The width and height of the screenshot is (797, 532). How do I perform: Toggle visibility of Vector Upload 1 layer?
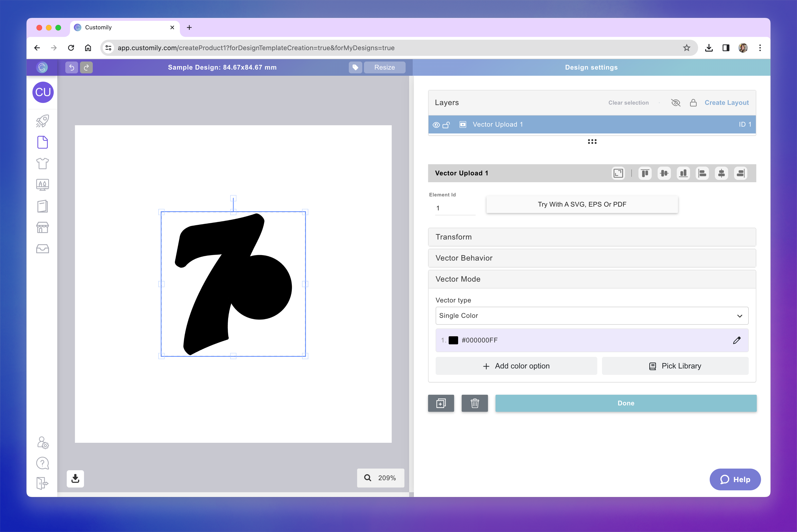coord(436,125)
